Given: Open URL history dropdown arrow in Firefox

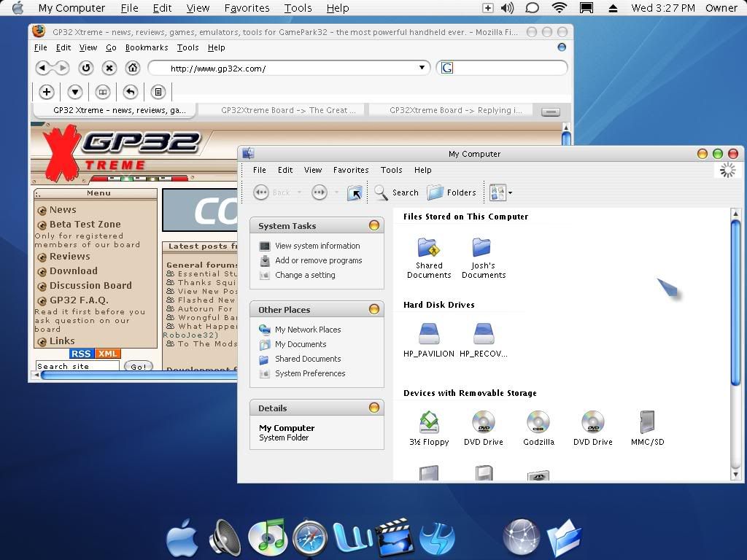Looking at the screenshot, I should coord(422,68).
